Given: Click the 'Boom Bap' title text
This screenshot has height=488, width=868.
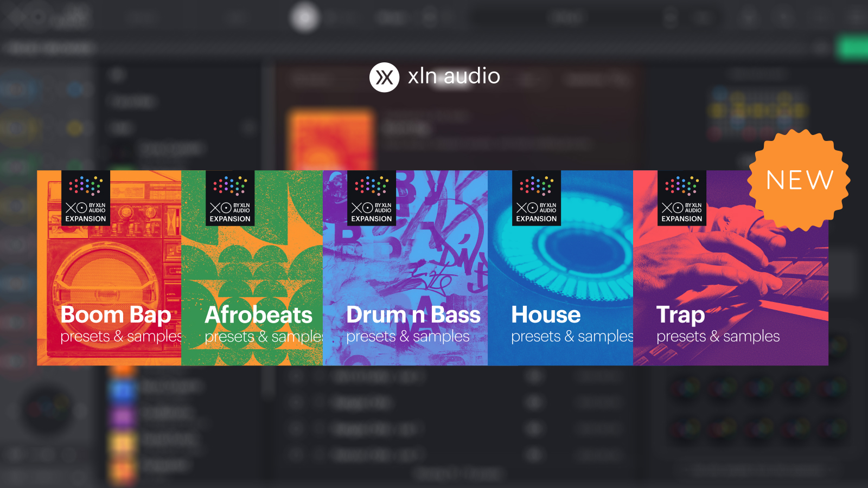Looking at the screenshot, I should coord(116,315).
